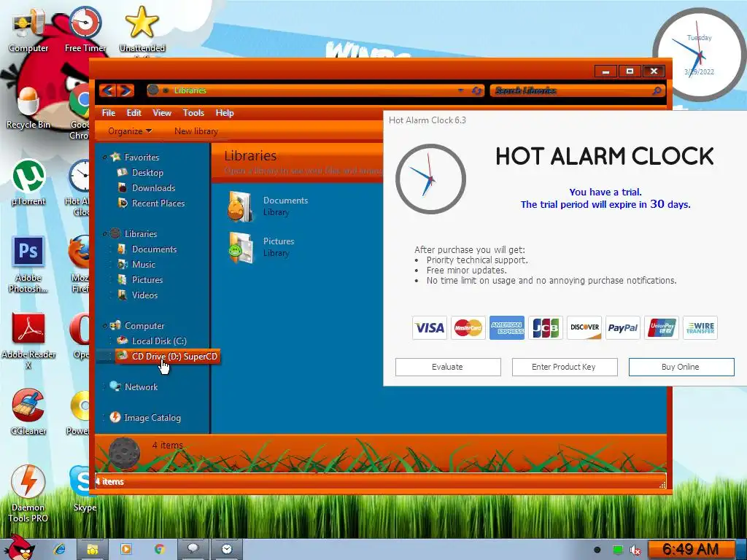This screenshot has width=747, height=560.
Task: Click the speech bubble taskbar icon
Action: tap(193, 549)
